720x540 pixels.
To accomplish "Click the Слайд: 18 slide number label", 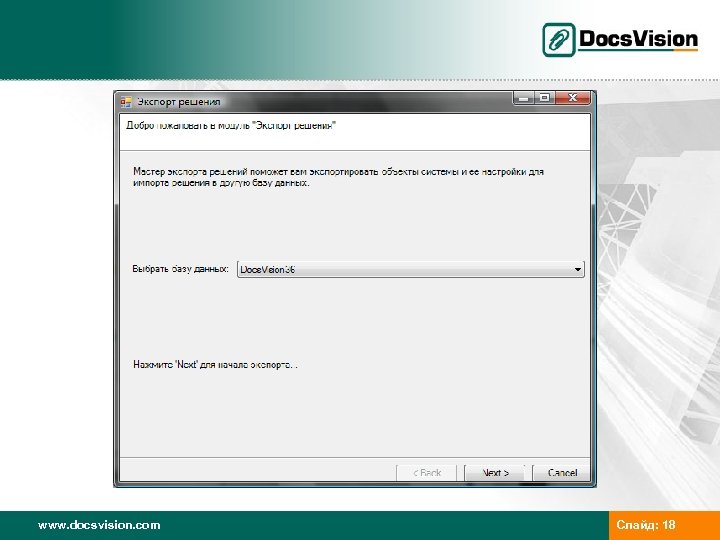I will tap(646, 525).
